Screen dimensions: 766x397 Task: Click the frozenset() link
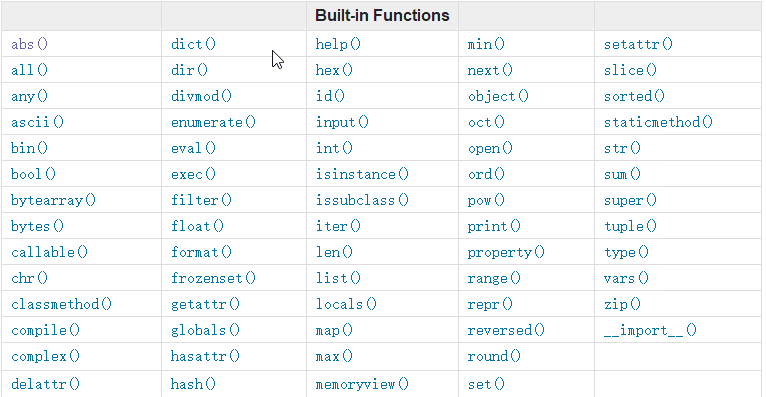pos(213,278)
